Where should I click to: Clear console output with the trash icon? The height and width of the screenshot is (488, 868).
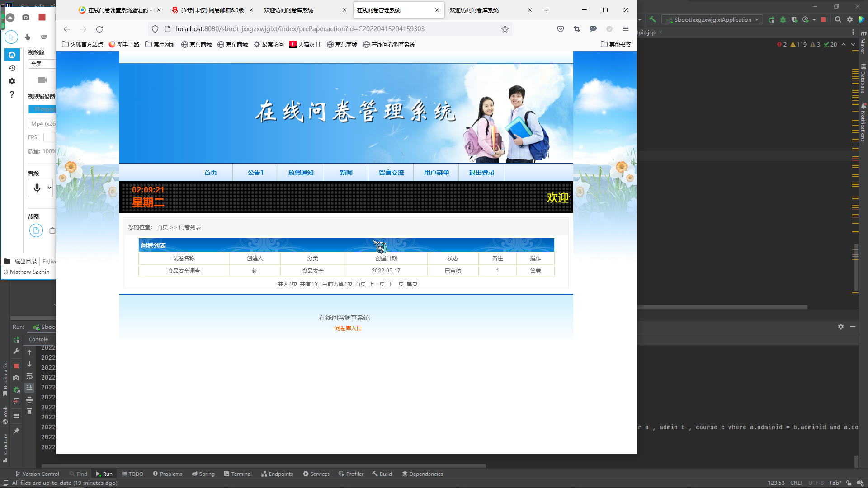coord(29,411)
